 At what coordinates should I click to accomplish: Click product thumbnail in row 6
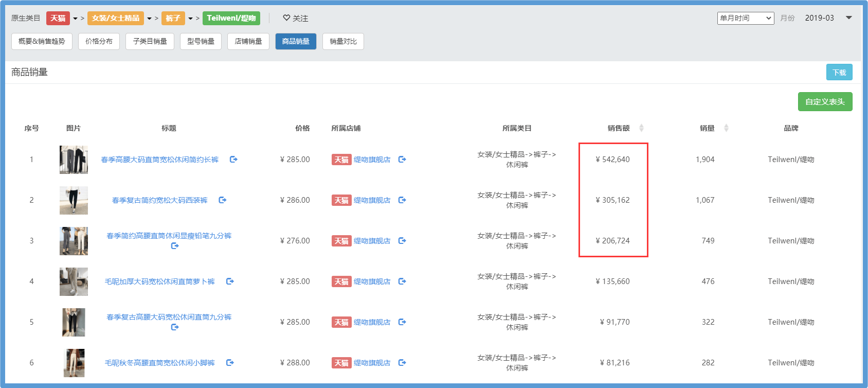(74, 363)
